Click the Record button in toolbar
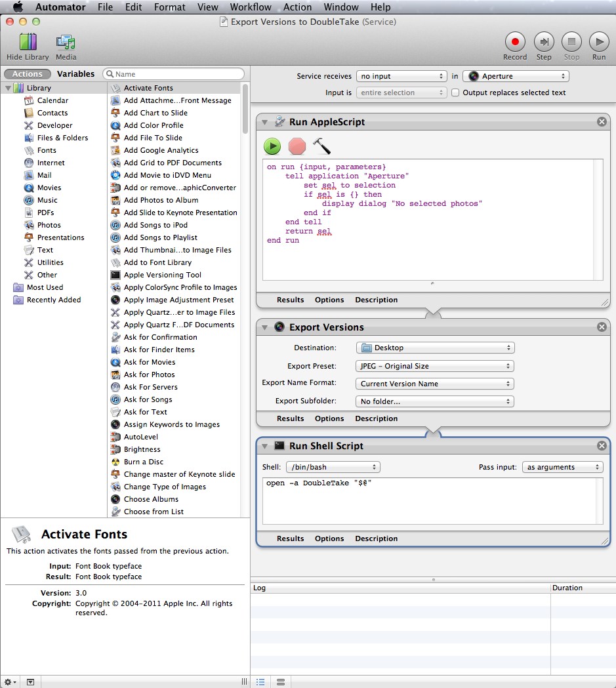Screen dimensions: 616x688 (x=515, y=42)
